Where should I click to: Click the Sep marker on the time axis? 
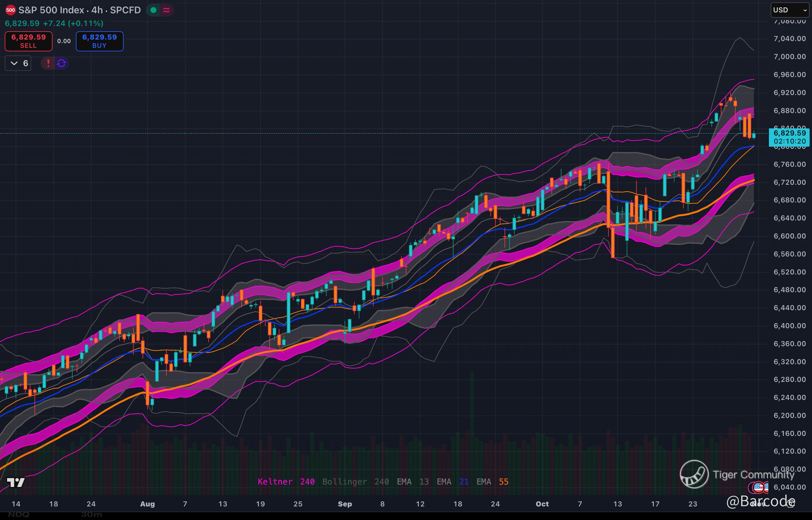345,504
